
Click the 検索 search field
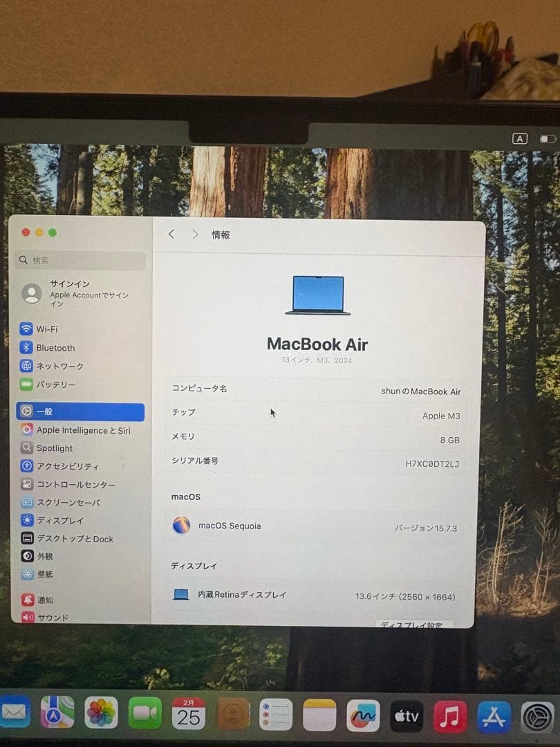[80, 260]
